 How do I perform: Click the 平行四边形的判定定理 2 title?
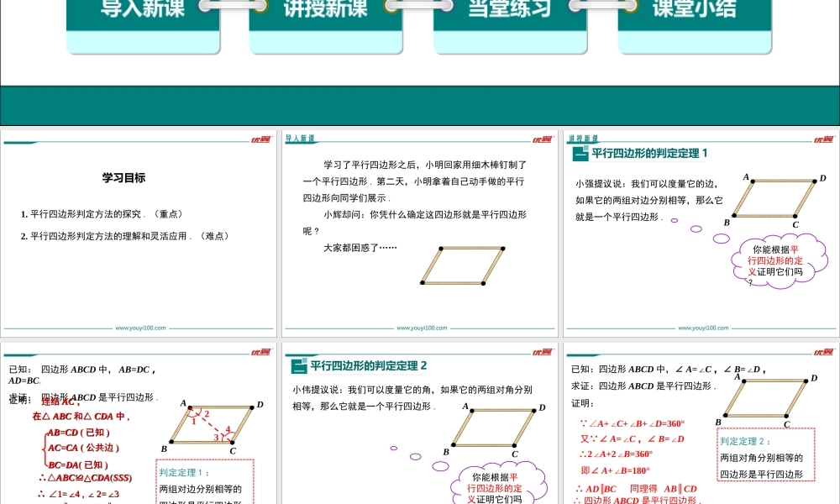click(x=369, y=365)
